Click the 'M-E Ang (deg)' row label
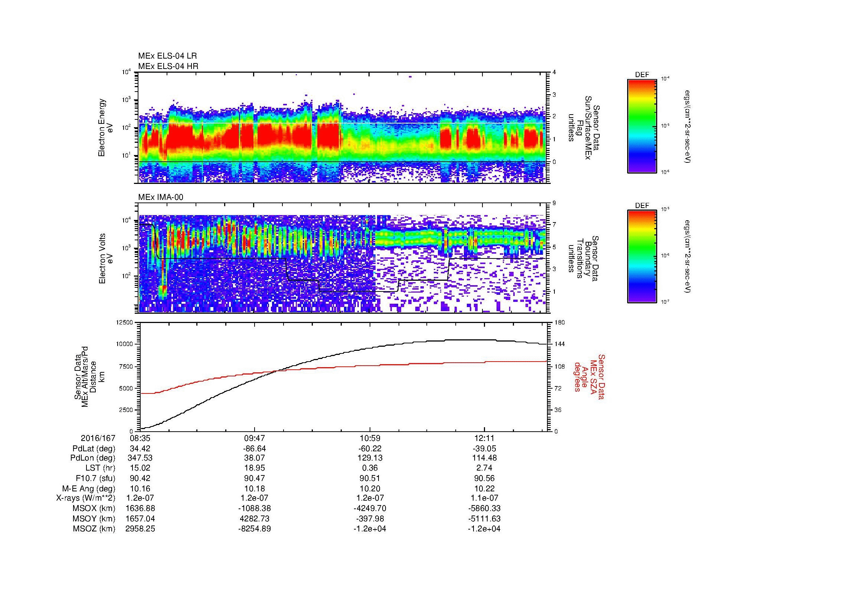The height and width of the screenshot is (613, 868). (89, 488)
